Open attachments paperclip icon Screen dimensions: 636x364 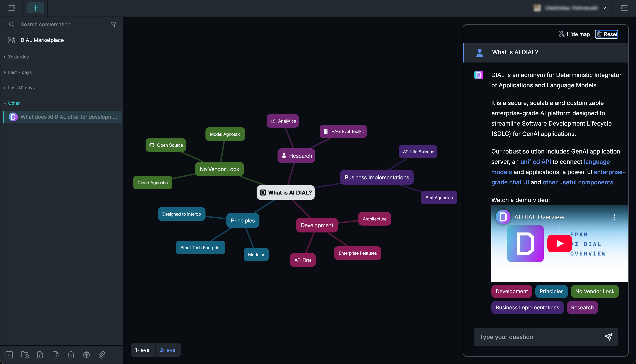pos(102,354)
